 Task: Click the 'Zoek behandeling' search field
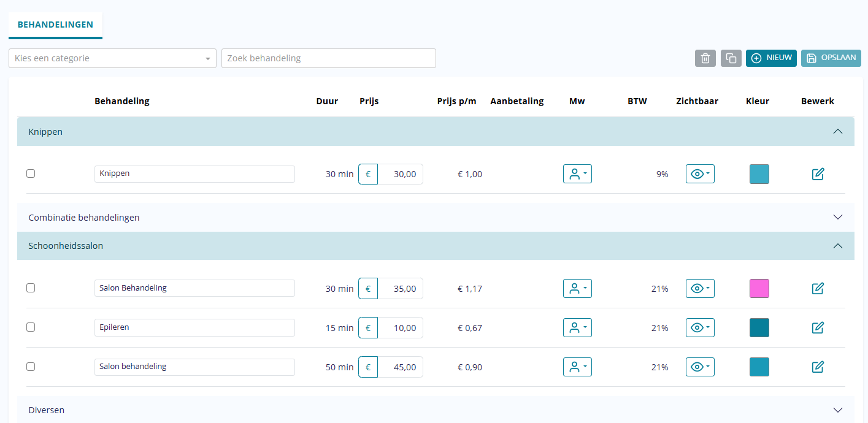(x=328, y=58)
